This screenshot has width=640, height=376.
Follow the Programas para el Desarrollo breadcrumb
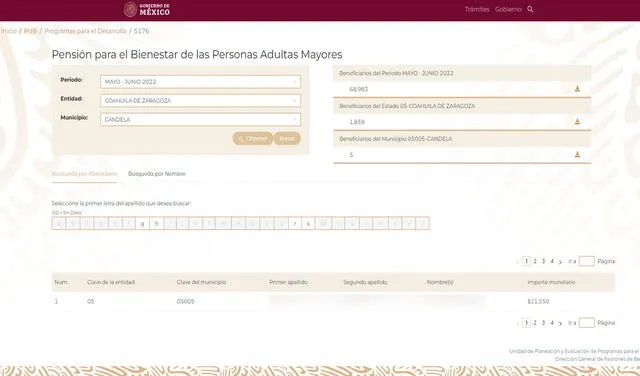pos(85,31)
